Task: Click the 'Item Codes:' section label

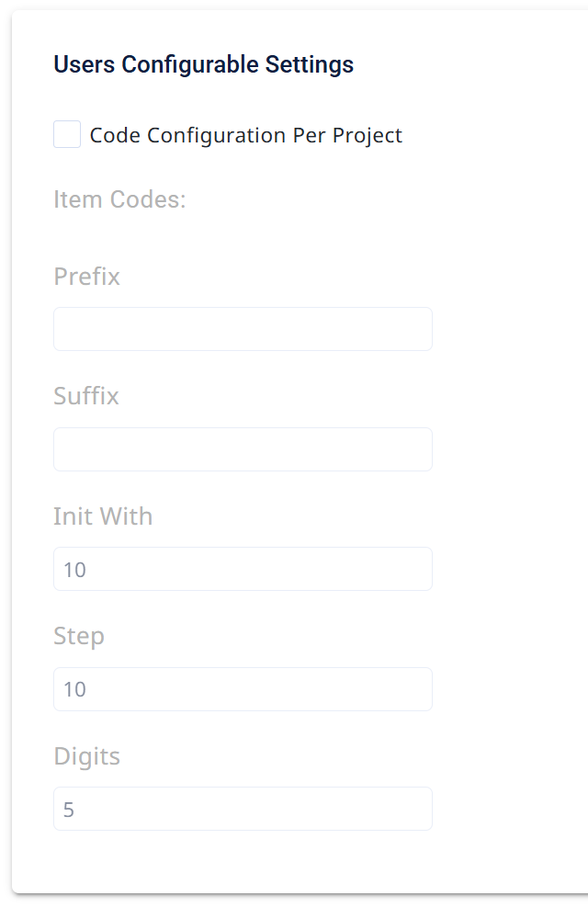Action: [119, 199]
